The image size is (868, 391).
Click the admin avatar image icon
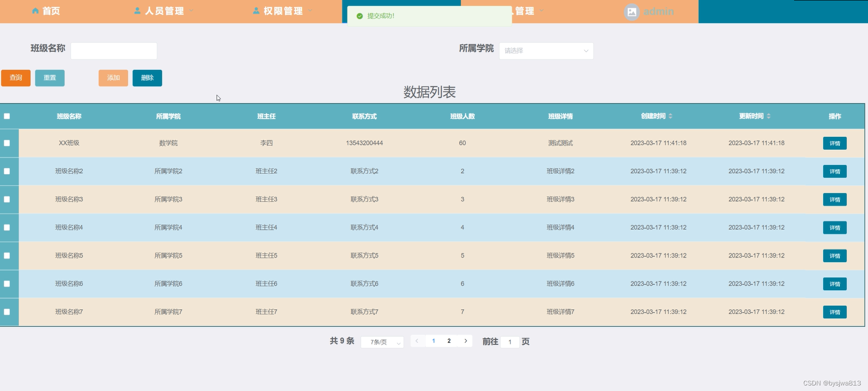coord(631,12)
